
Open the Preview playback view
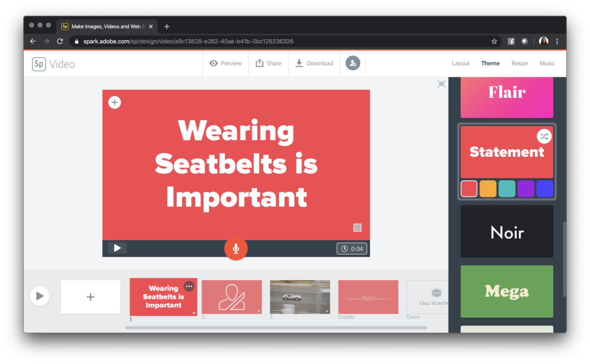point(225,63)
